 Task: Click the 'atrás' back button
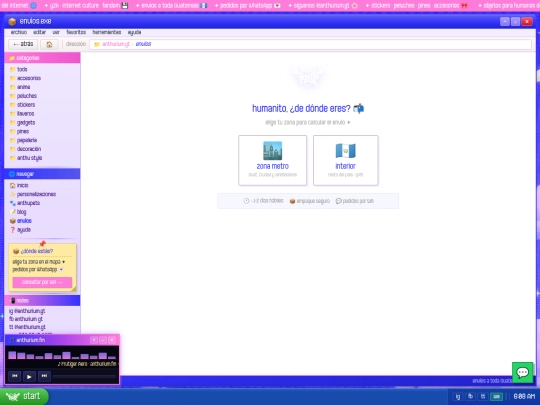pos(23,44)
